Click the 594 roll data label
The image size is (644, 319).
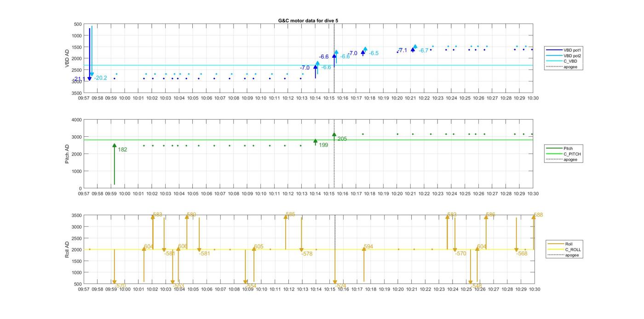coord(368,247)
